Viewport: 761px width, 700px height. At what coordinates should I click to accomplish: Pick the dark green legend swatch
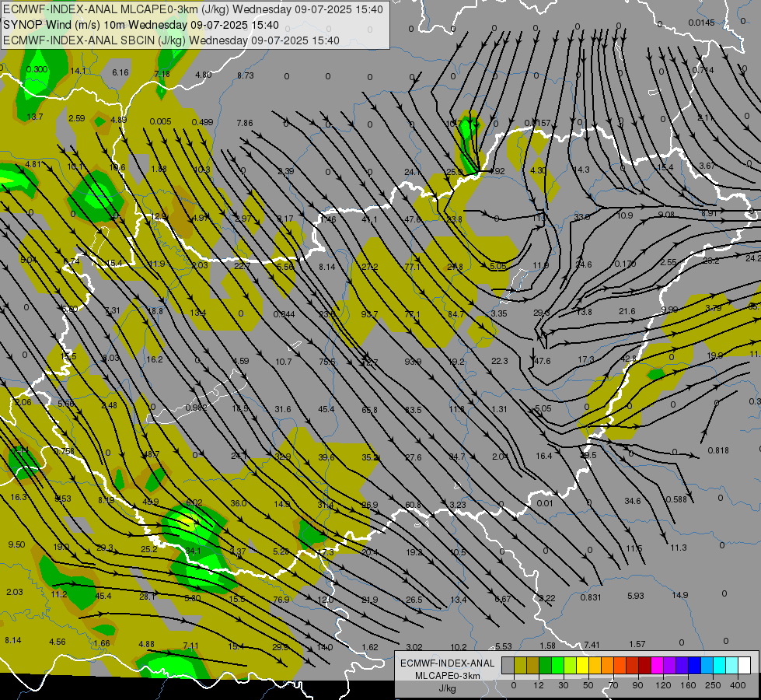[546, 665]
